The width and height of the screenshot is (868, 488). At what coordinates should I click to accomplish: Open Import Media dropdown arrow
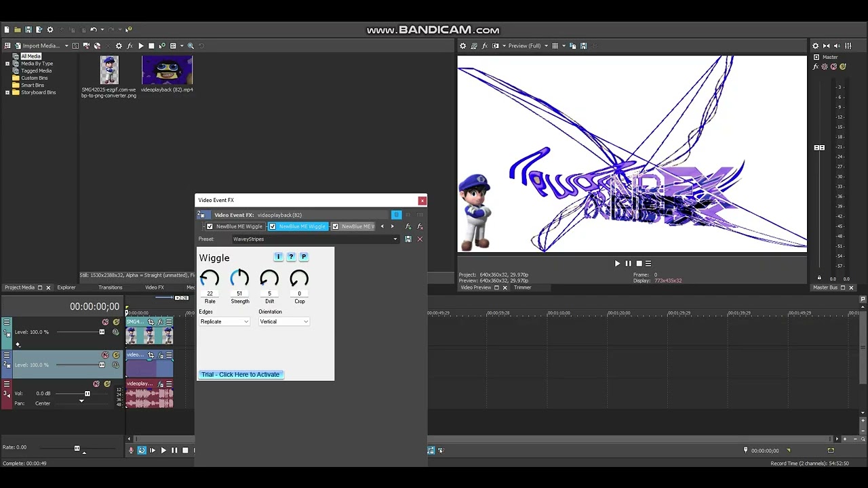point(66,46)
